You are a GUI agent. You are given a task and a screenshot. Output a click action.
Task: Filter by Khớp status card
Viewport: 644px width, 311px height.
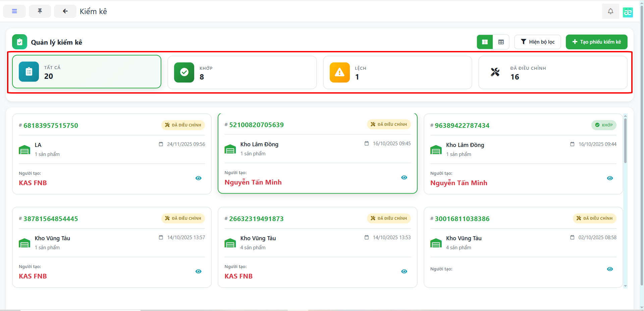pyautogui.click(x=242, y=72)
